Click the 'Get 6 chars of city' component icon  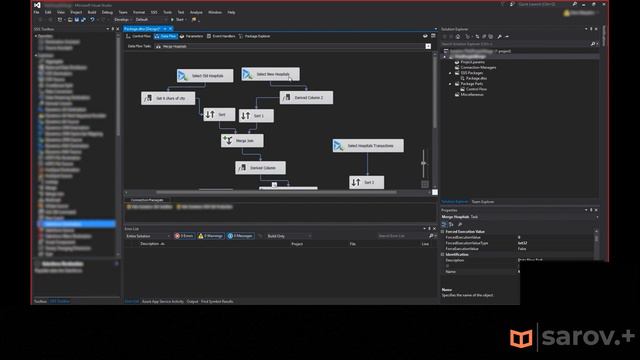148,98
